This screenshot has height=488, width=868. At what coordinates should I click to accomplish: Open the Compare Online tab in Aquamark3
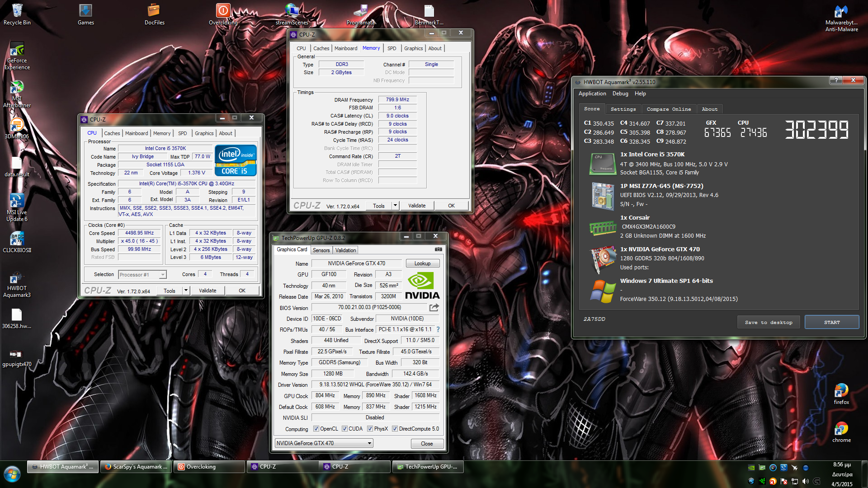pyautogui.click(x=669, y=109)
